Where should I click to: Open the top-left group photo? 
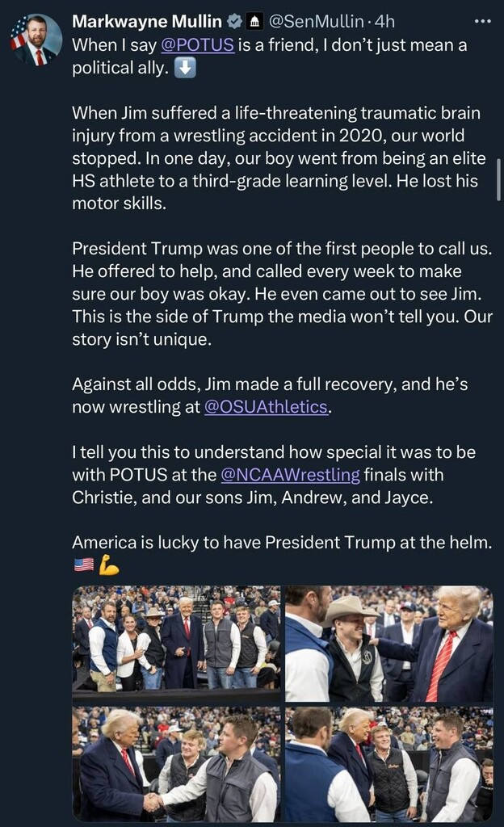click(x=176, y=643)
